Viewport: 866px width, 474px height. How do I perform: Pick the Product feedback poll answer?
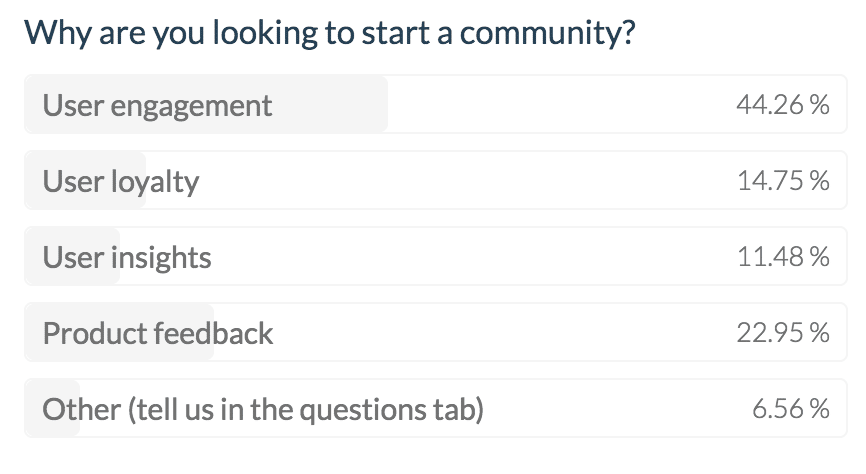(158, 333)
